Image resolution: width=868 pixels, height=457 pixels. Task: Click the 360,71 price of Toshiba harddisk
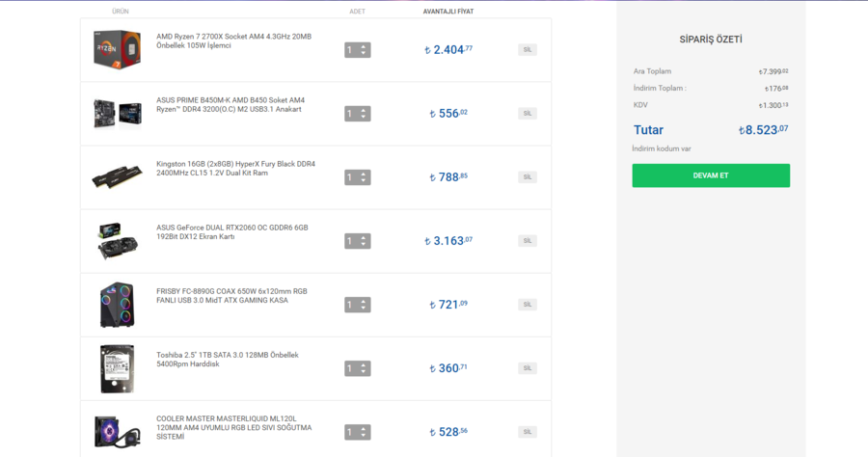tap(448, 368)
